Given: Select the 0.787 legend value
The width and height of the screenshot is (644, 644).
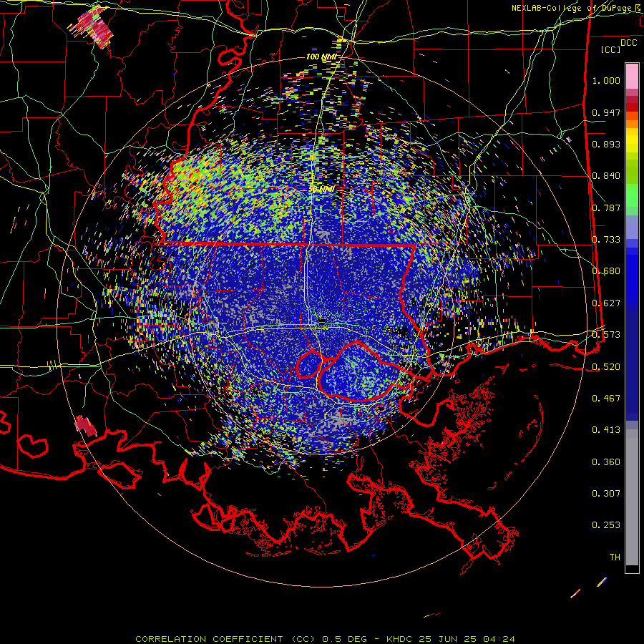Looking at the screenshot, I should coord(606,208).
